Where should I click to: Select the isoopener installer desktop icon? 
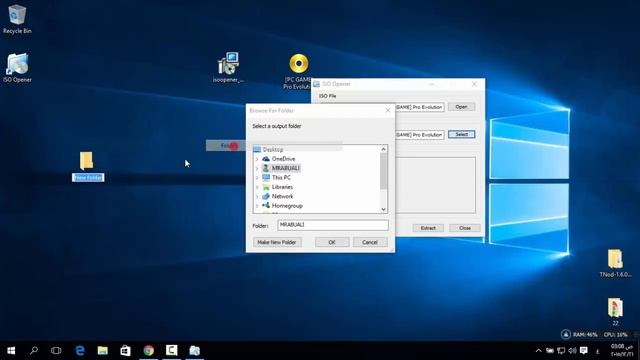click(x=228, y=67)
